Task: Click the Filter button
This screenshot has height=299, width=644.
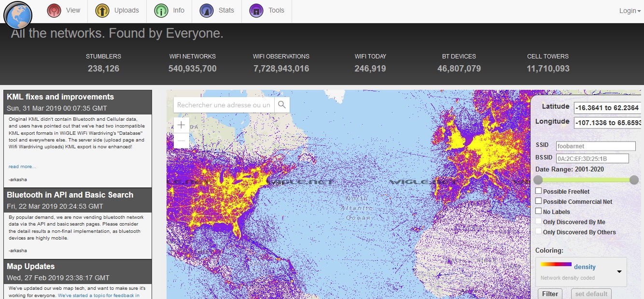Action: point(550,294)
